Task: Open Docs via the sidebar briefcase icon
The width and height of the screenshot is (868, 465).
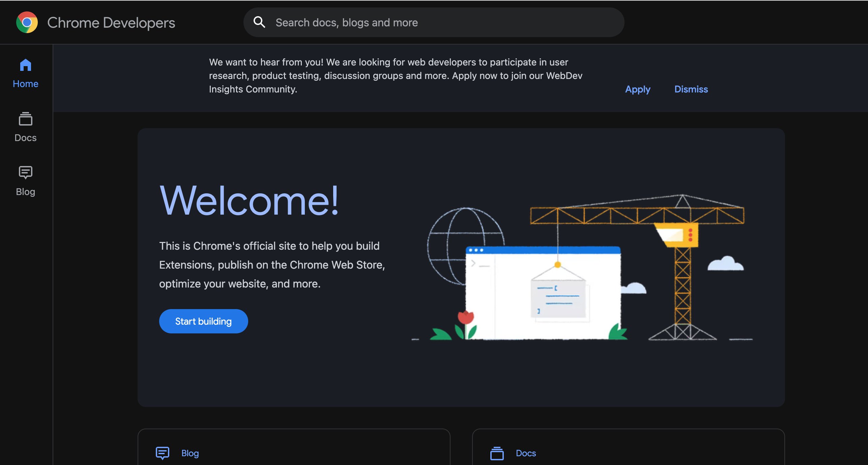Action: [25, 119]
